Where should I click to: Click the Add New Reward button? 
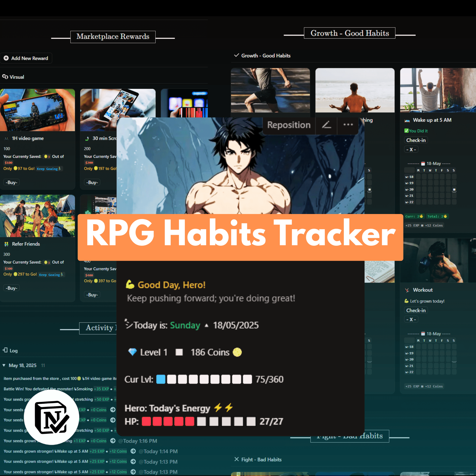(26, 58)
